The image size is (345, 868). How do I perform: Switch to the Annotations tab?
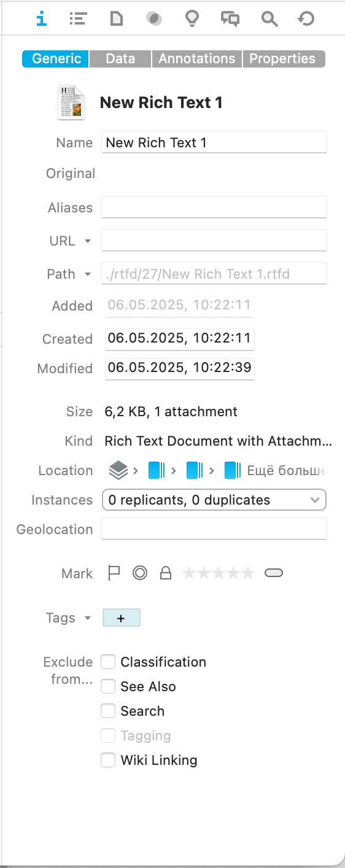point(197,59)
